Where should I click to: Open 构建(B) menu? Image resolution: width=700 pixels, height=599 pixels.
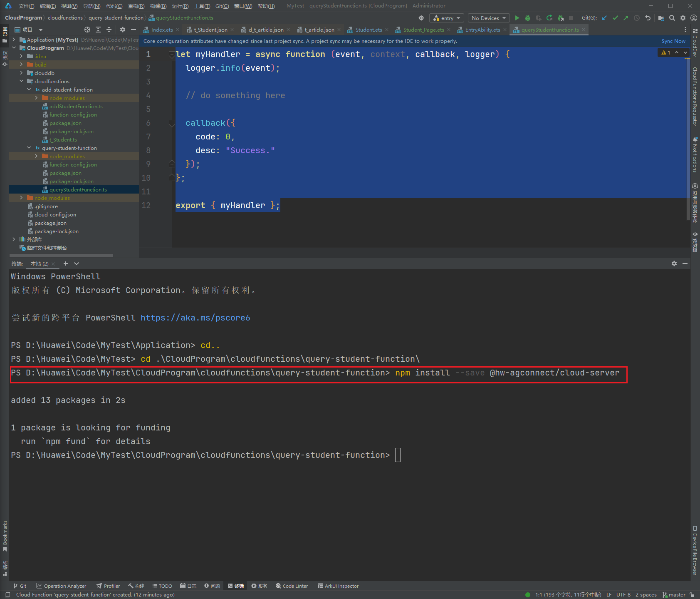(x=158, y=6)
